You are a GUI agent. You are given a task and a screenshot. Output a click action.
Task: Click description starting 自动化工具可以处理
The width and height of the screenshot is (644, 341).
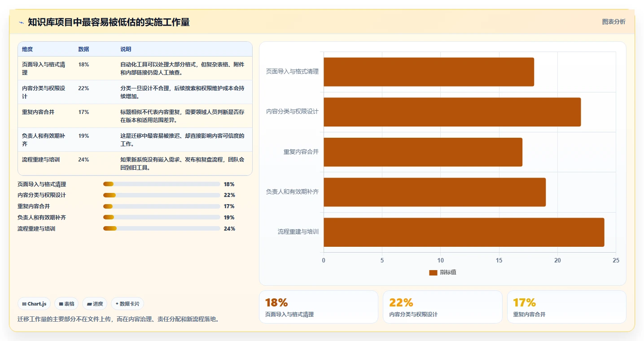pos(183,68)
